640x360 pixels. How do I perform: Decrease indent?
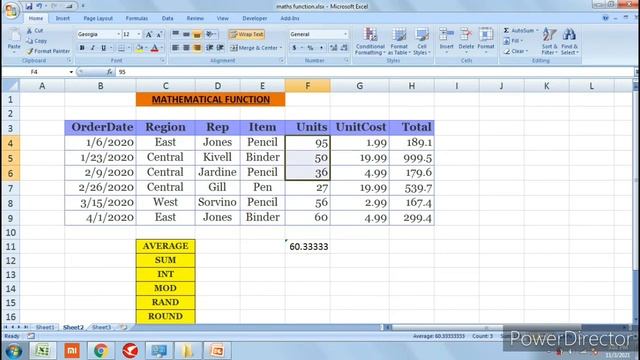click(x=209, y=48)
